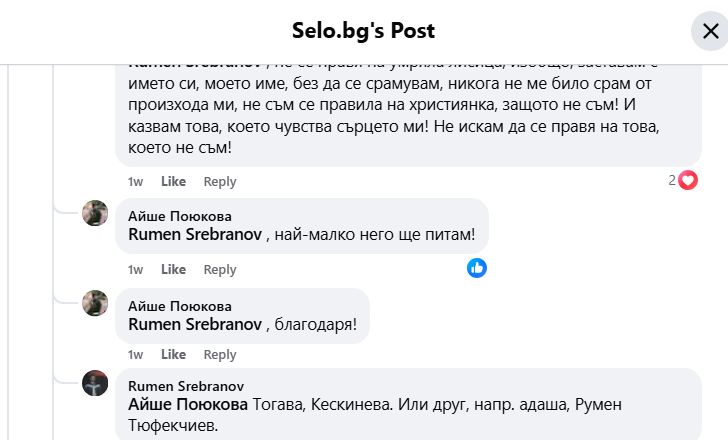
Task: Open Айше Поюкова's avatar on 'благодаря' comment
Action: 95,303
